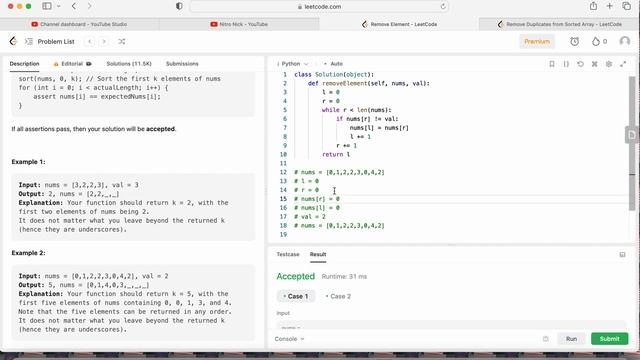Viewport: 640px width, 360px height.
Task: Open Safari share icon
Action: coord(593,6)
